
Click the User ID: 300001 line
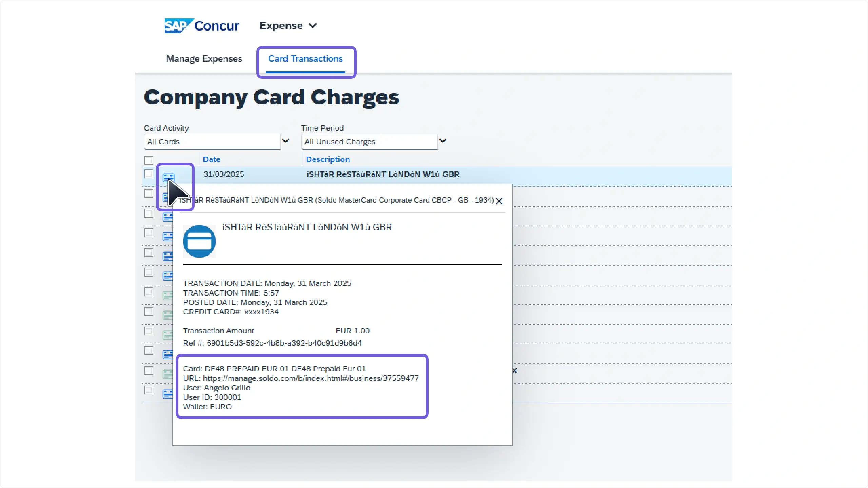pyautogui.click(x=212, y=397)
